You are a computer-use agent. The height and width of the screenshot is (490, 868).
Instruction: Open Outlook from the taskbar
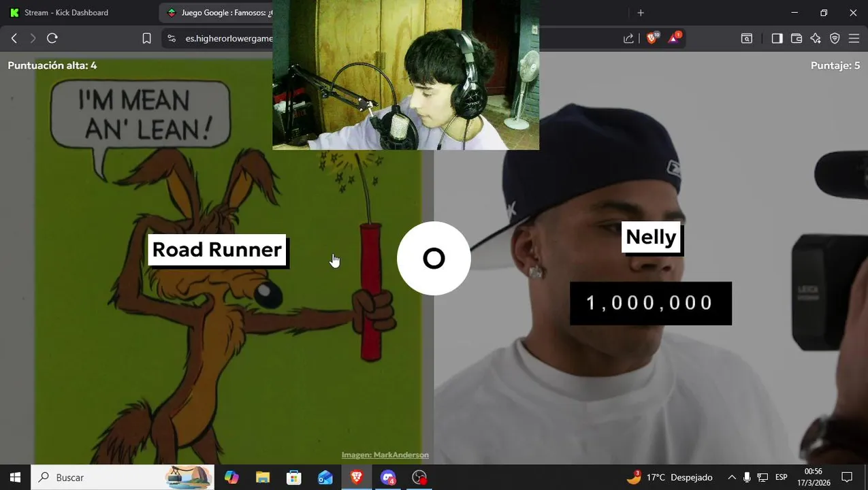325,477
